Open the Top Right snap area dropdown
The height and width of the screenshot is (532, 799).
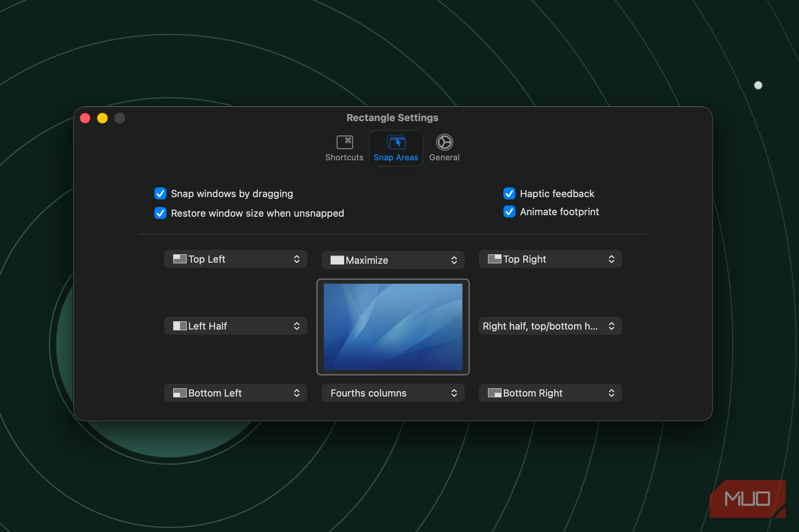(x=550, y=259)
